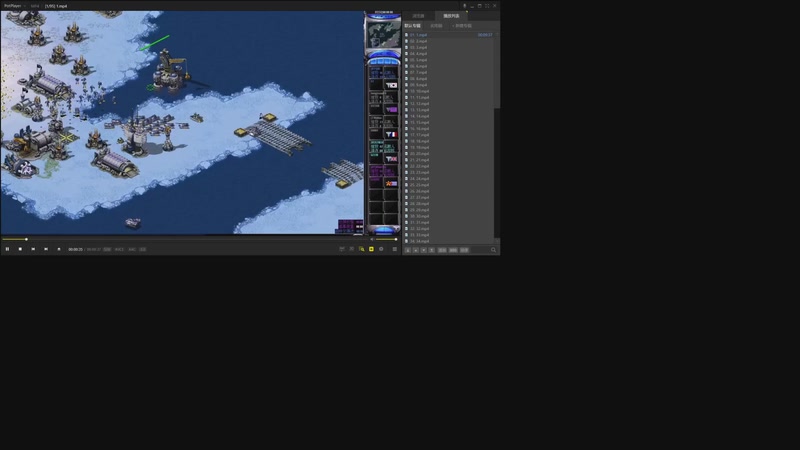The image size is (800, 450).
Task: Click the video seek bar handle
Action: point(27,239)
